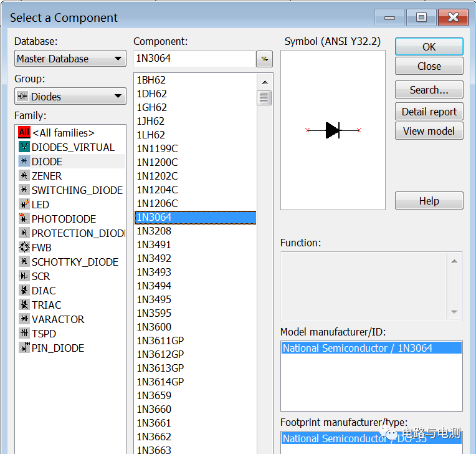Click the component list scrollbar thumb

264,98
